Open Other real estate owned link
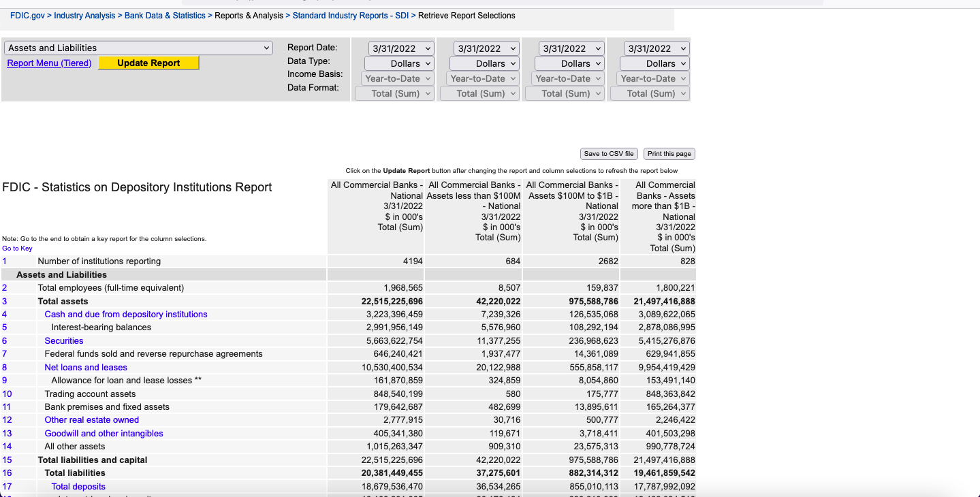 (x=92, y=420)
